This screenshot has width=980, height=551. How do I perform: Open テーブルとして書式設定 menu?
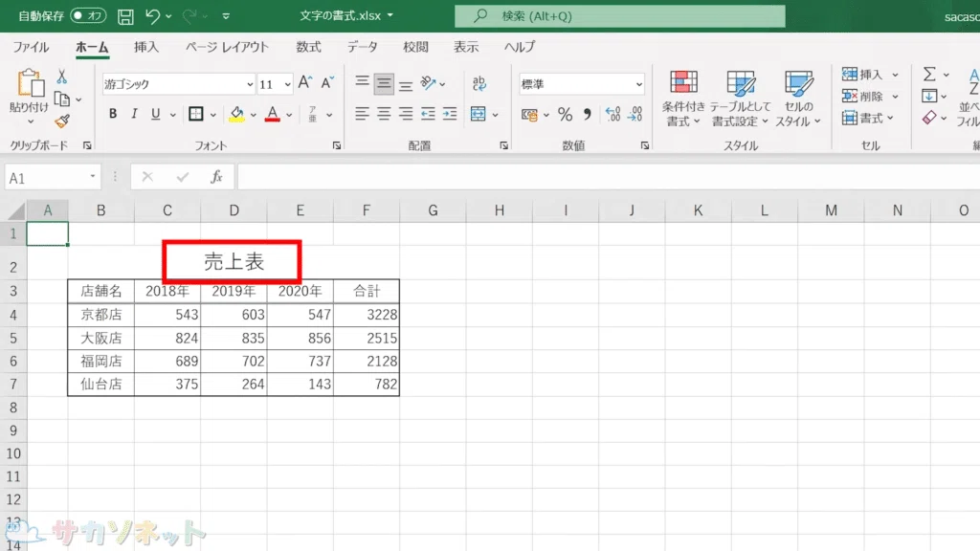(x=740, y=99)
